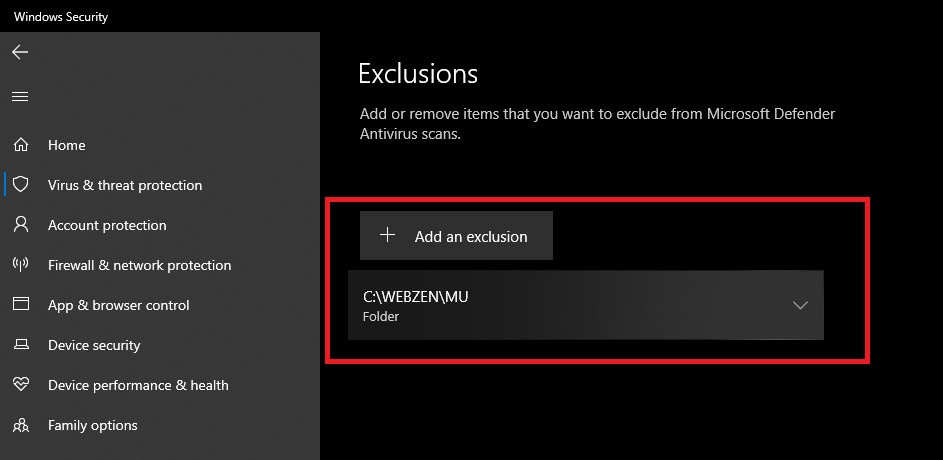Open Firewall & network protection section
The width and height of the screenshot is (943, 460).
coord(139,265)
